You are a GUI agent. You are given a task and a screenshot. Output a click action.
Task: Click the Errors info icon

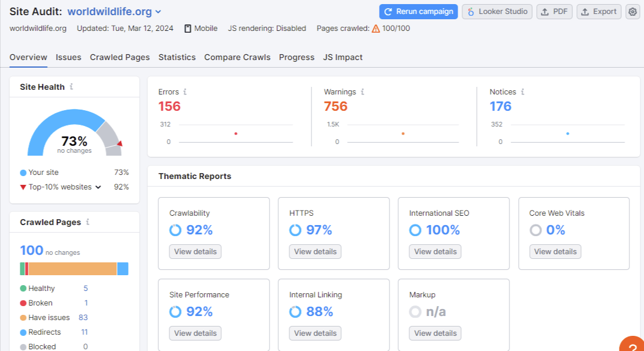click(185, 92)
